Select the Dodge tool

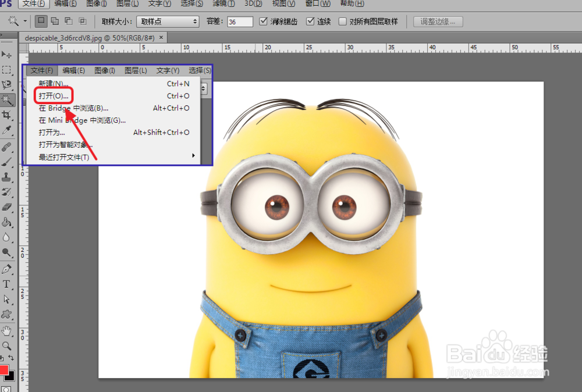coord(6,252)
